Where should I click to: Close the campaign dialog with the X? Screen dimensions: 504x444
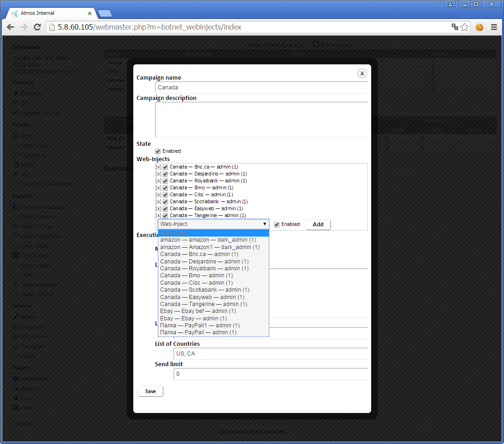[362, 73]
